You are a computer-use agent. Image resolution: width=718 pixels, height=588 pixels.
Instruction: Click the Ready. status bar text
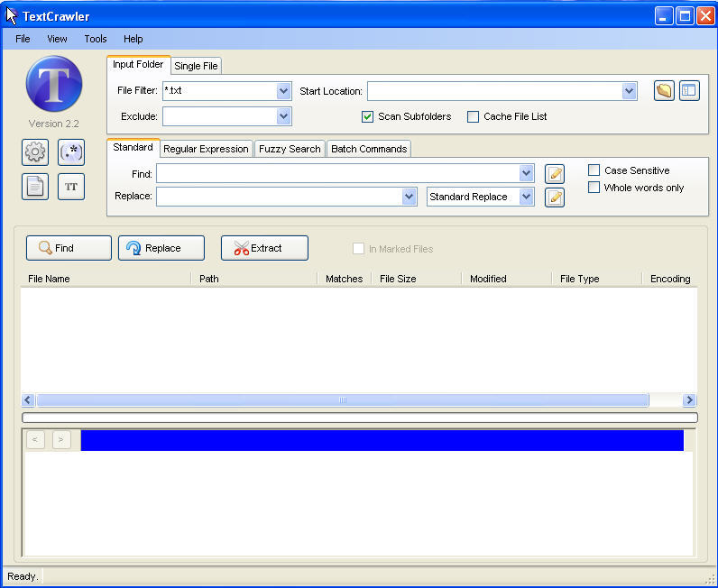point(23,576)
